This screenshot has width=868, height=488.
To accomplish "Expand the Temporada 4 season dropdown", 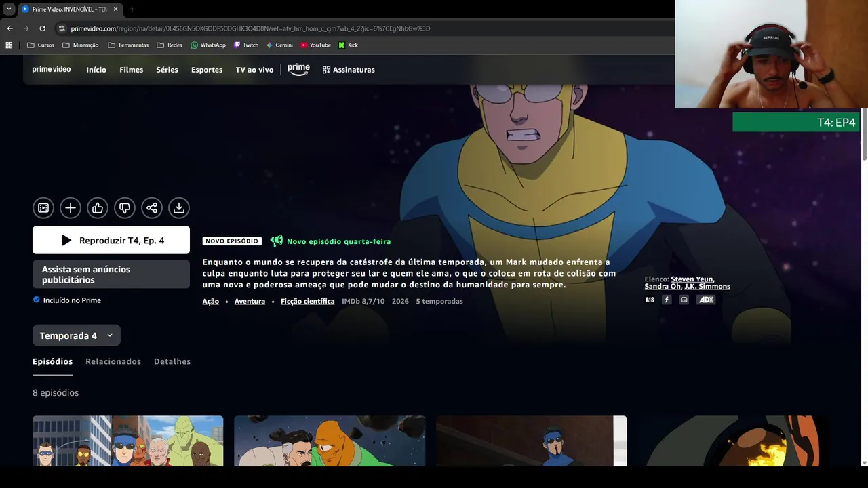I will tap(77, 335).
